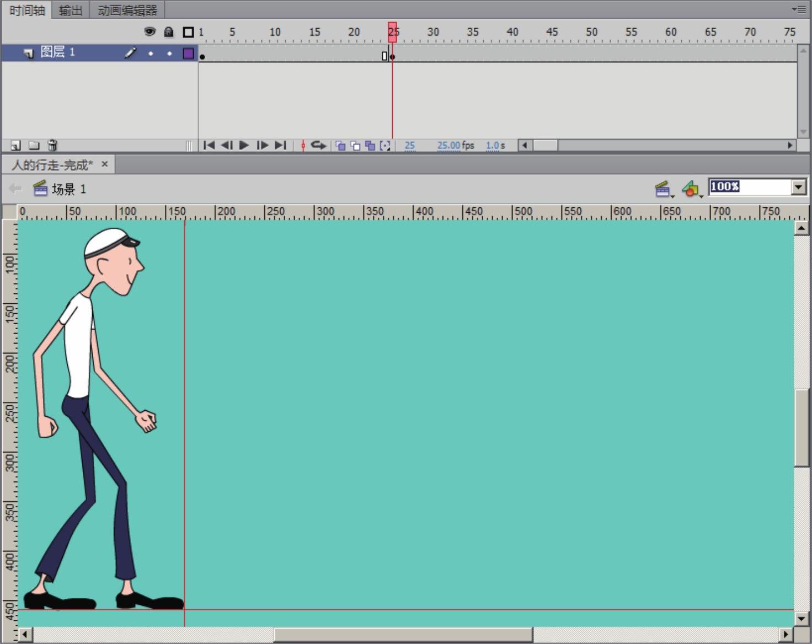The width and height of the screenshot is (812, 644).
Task: Select the keyframe at frame 1
Action: tap(202, 56)
